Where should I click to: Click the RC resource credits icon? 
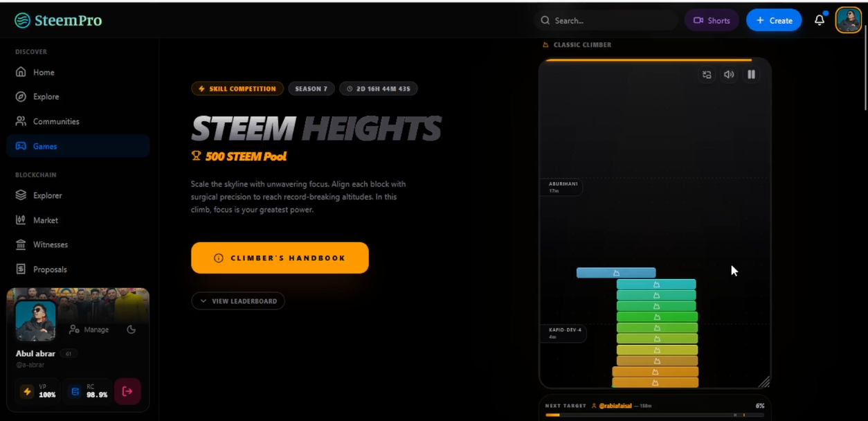75,391
